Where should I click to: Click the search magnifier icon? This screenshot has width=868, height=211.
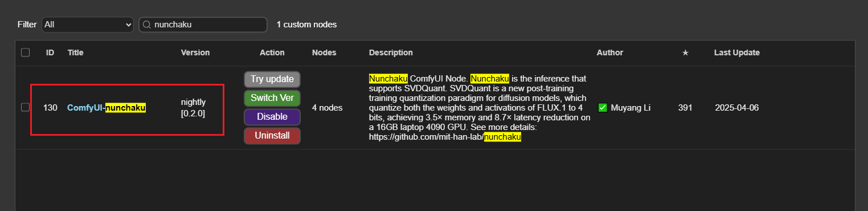click(146, 25)
